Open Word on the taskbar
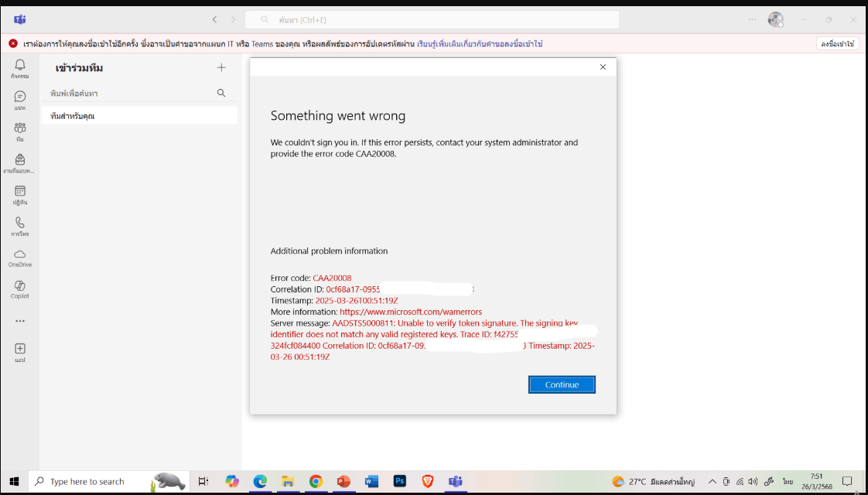 (371, 481)
